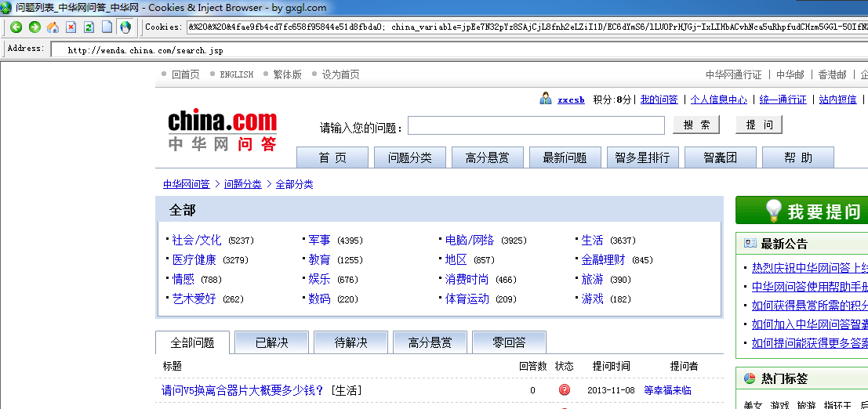Open question 请问V5换离合器片大概要多少钱？
Viewport: 868px width, 409px height.
pos(242,390)
